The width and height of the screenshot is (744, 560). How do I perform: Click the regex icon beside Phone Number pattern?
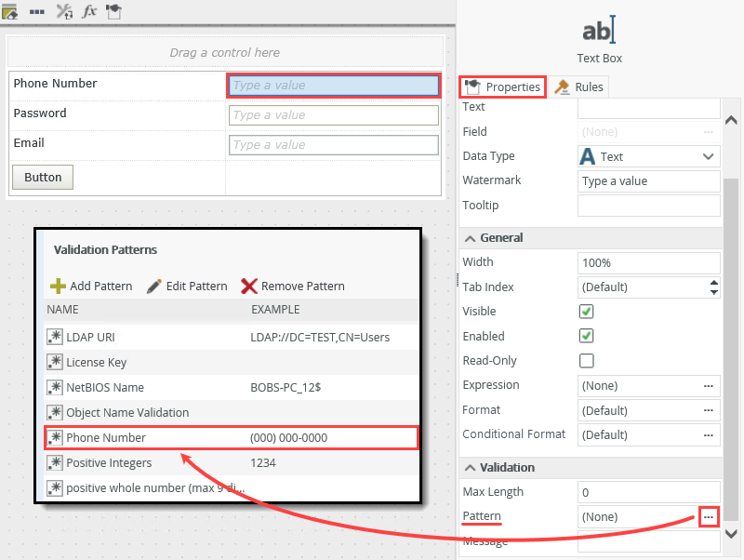pyautogui.click(x=54, y=437)
